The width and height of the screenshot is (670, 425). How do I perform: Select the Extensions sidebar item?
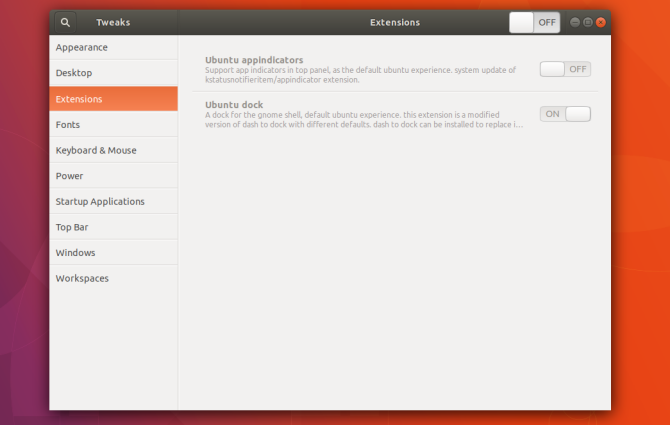[113, 99]
